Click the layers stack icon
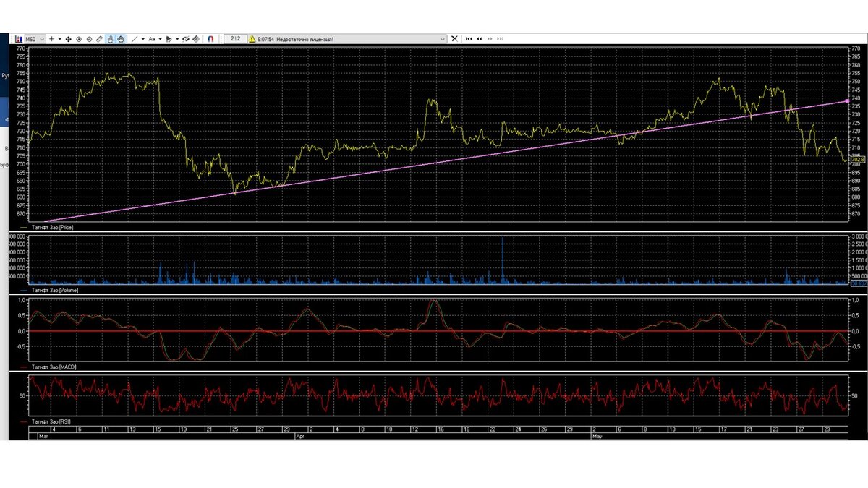The image size is (868, 488). pyautogui.click(x=196, y=39)
